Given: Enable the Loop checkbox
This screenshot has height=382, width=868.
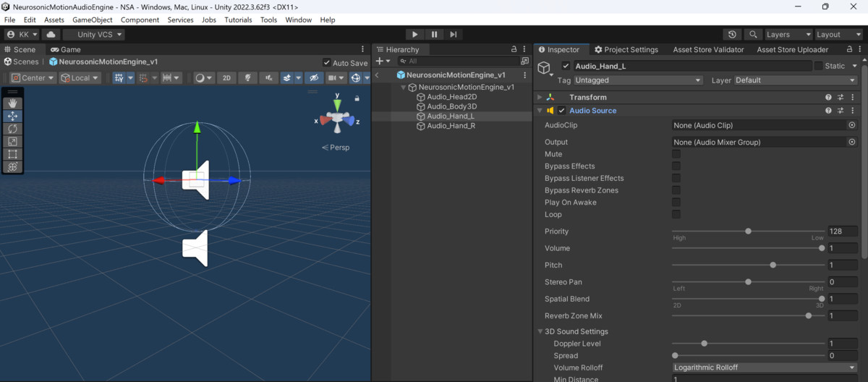Looking at the screenshot, I should click(x=676, y=214).
